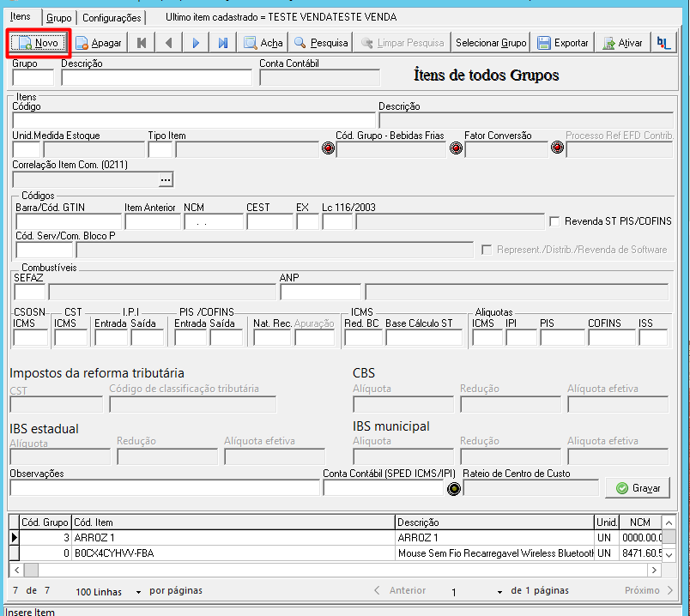Save with the Gravar button

pos(638,488)
